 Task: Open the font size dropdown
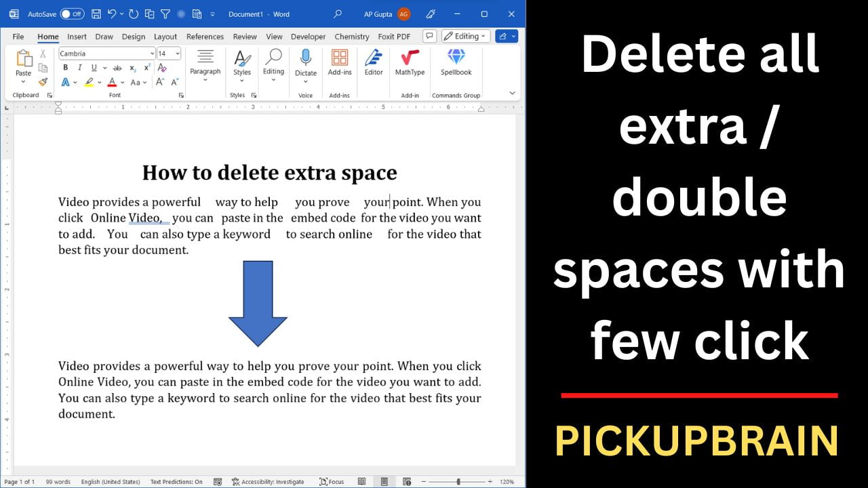[x=177, y=54]
